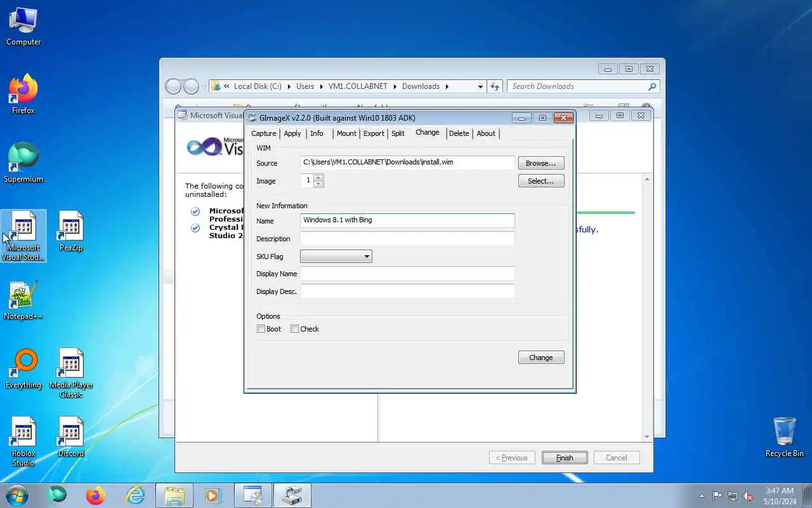Expand the Users breadcrumb arrow
This screenshot has height=508, width=812.
(x=320, y=86)
